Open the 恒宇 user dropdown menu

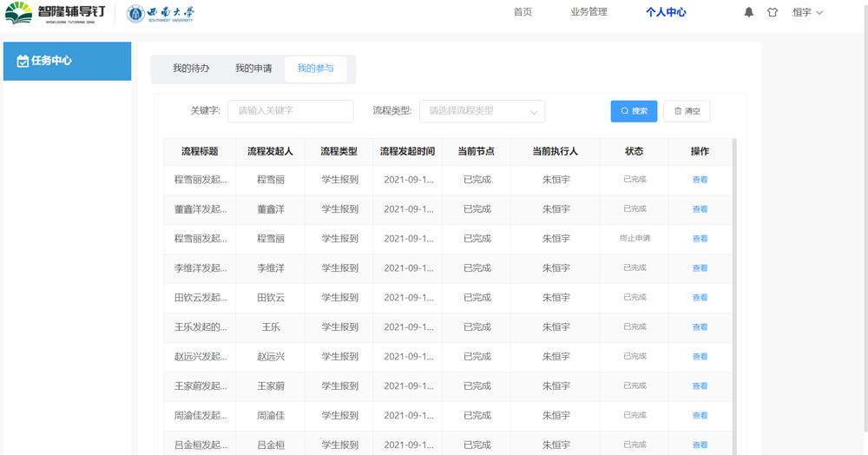(x=807, y=13)
